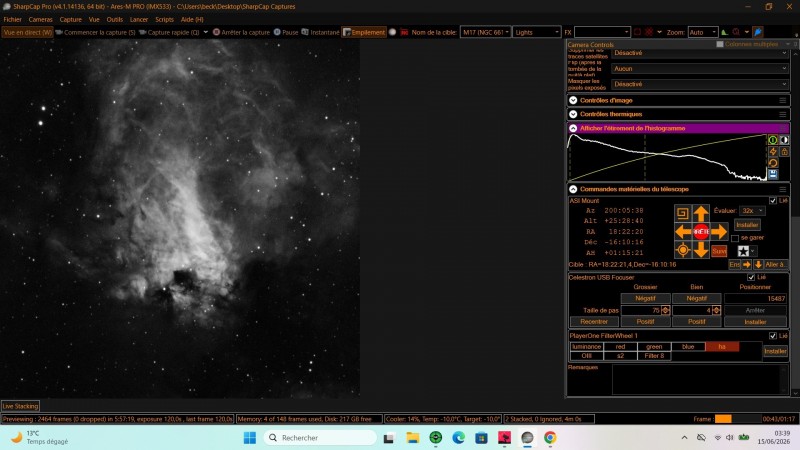Click the histogram lock icon
Screen dimensions: 800x450
[x=785, y=152]
